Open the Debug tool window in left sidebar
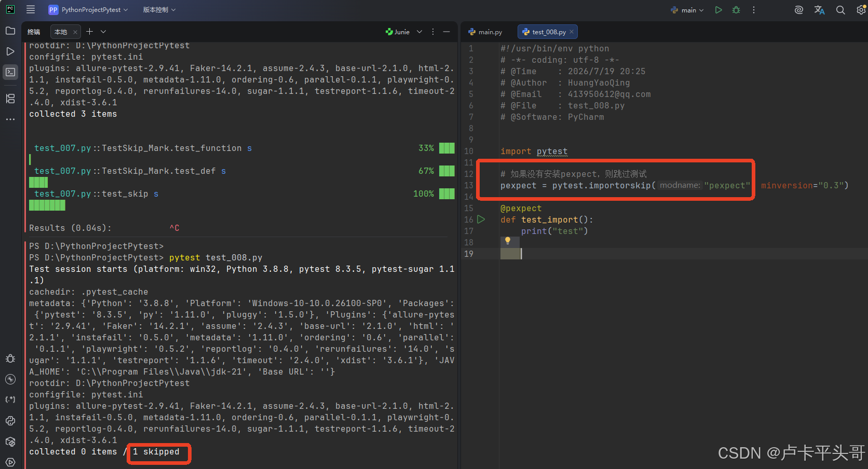Screen dimensions: 868x469 click(10, 358)
